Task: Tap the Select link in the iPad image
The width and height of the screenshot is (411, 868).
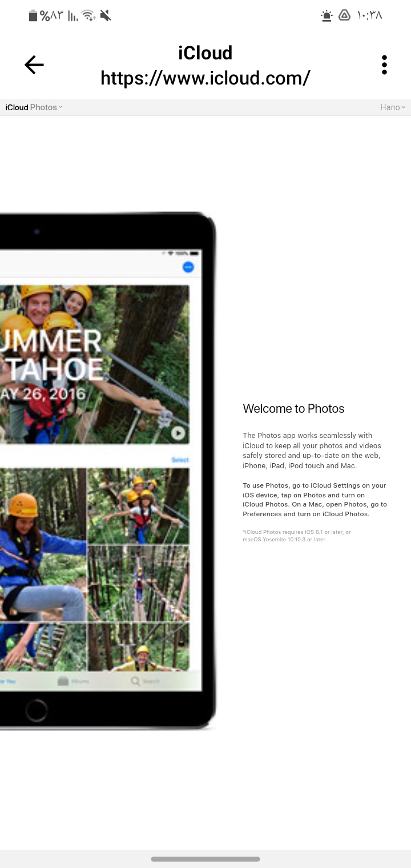Action: coord(180,460)
